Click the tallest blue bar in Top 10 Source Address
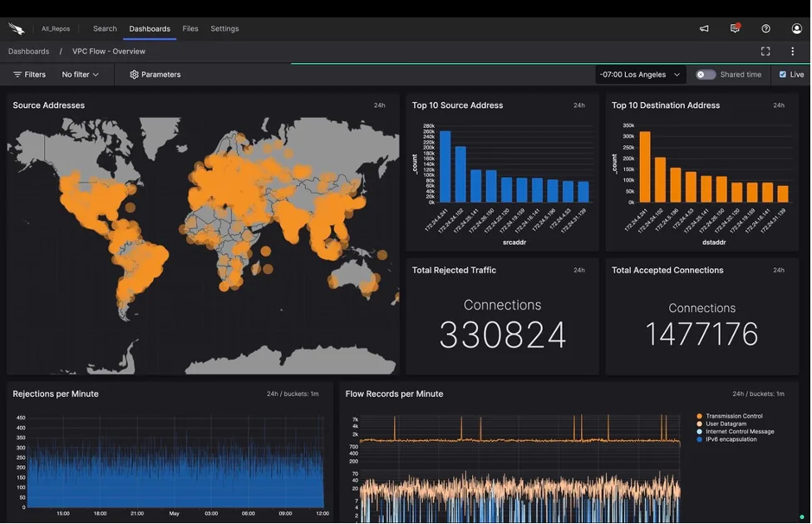Viewport: 812px width, 524px height. pos(445,167)
